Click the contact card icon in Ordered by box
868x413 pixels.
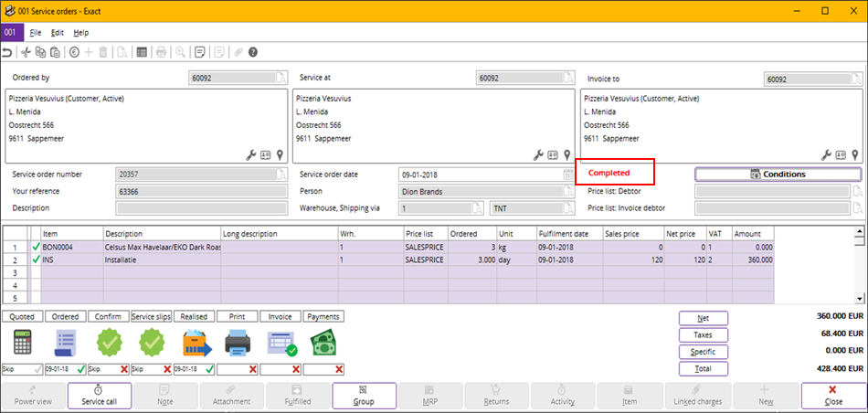tap(266, 155)
